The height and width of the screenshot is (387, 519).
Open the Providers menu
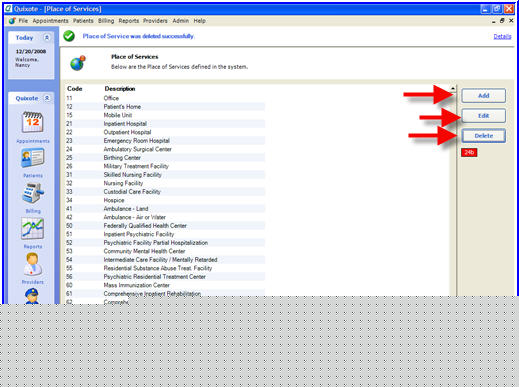155,21
